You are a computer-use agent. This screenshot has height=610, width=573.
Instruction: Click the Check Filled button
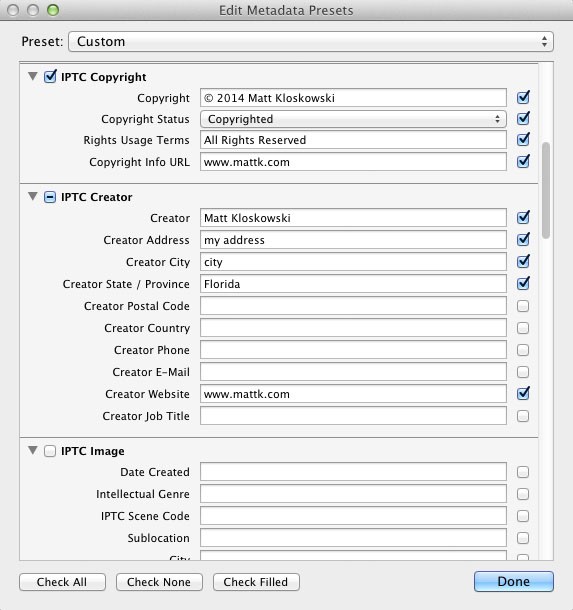(256, 582)
